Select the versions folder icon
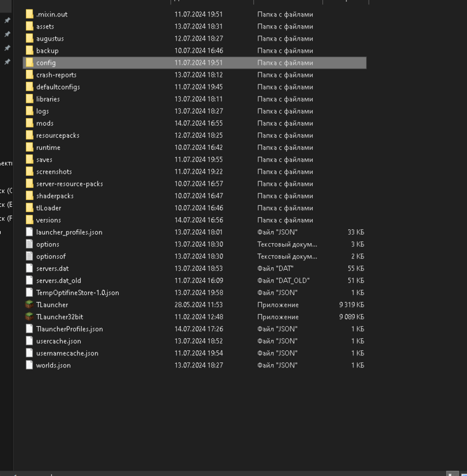 pos(29,220)
